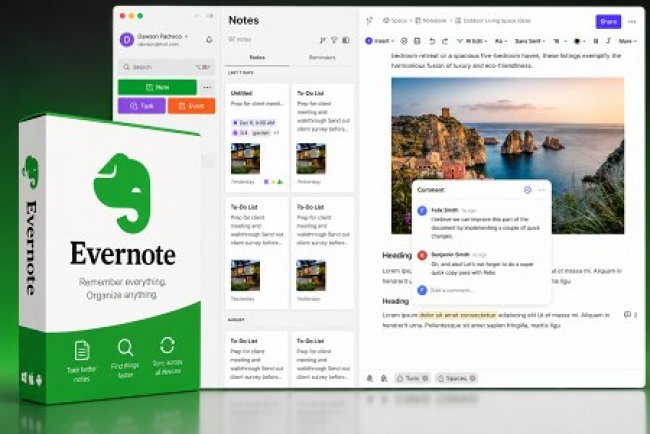This screenshot has width=650, height=434.
Task: Focus the Search field in the sidebar
Action: pos(167,67)
